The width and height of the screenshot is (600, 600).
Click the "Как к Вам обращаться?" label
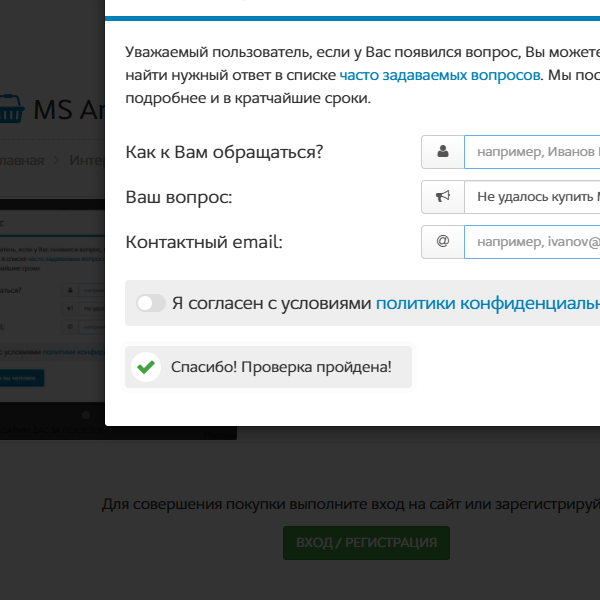[x=224, y=153]
